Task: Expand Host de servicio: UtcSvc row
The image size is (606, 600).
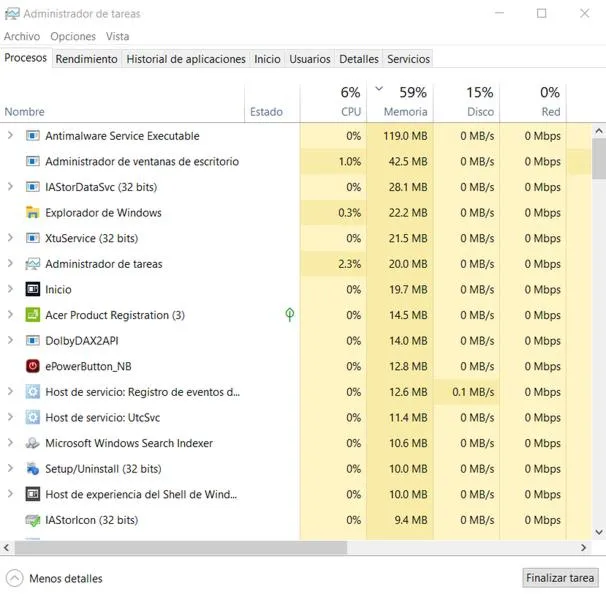Action: tap(10, 417)
